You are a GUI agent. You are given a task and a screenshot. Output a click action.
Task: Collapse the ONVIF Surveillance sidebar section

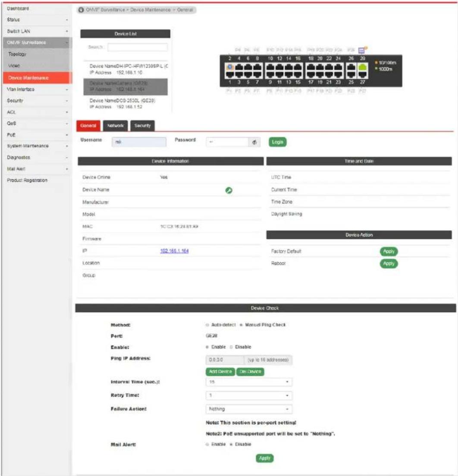pos(37,43)
